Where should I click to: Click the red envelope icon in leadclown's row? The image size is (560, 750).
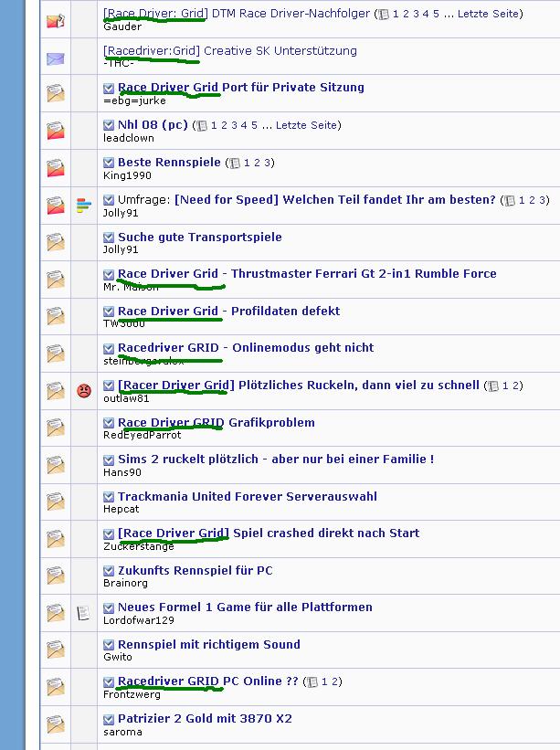pos(56,130)
